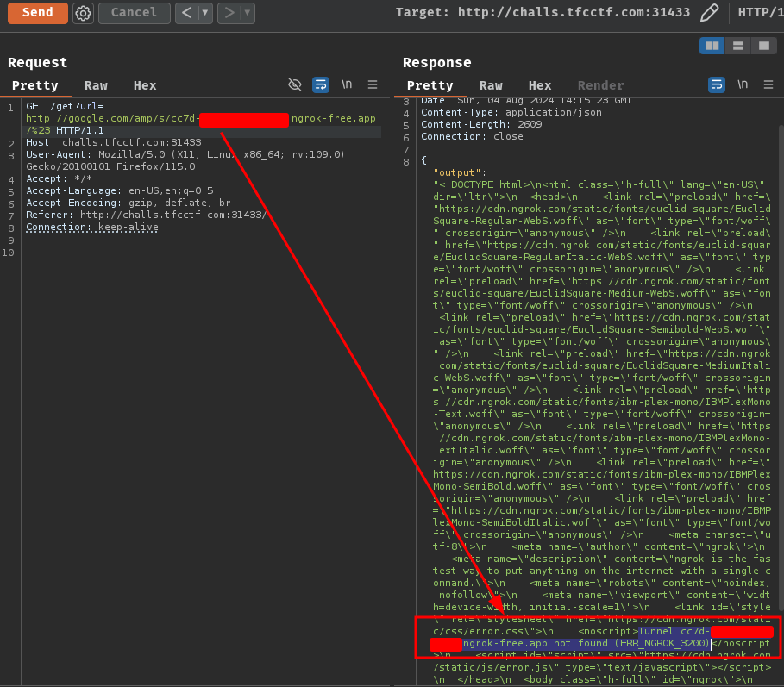Click Content-Length: 2609 response header

tap(481, 124)
